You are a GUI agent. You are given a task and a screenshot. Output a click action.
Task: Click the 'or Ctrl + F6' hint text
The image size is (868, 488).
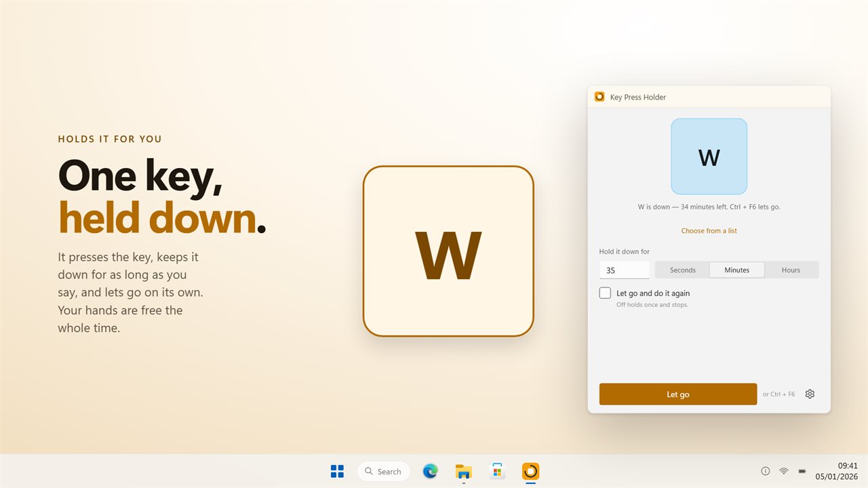(779, 394)
